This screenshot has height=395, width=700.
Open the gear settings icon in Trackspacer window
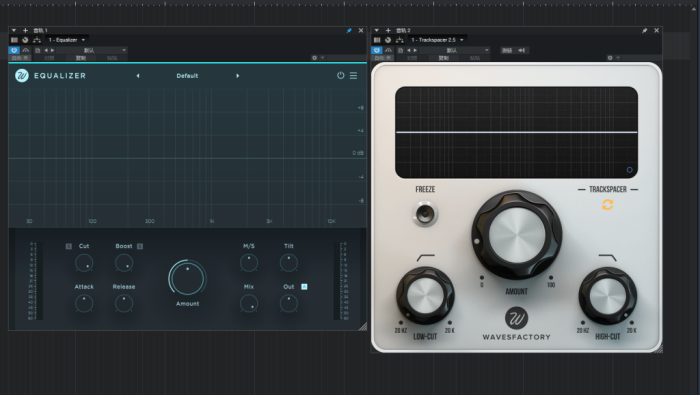click(610, 58)
